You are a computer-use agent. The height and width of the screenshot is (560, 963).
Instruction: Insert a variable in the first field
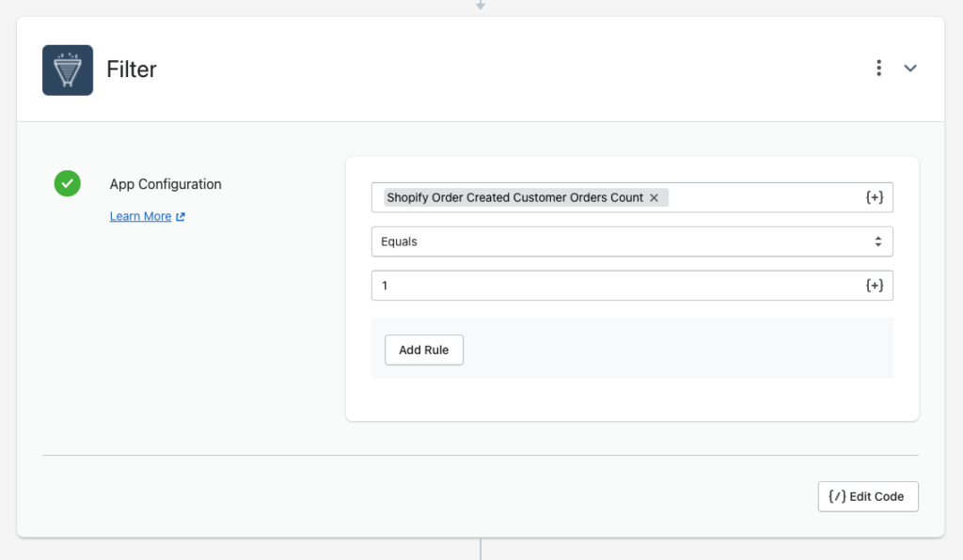coord(875,197)
